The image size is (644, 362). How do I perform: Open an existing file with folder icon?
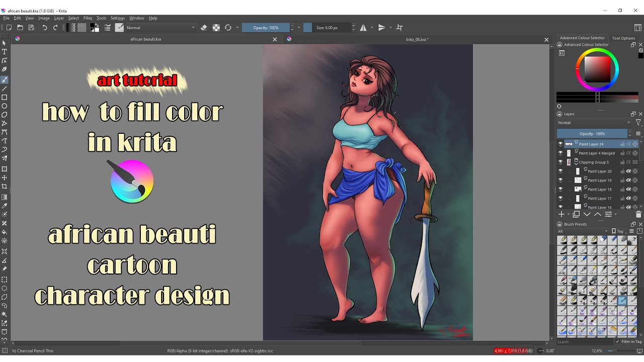[x=20, y=28]
